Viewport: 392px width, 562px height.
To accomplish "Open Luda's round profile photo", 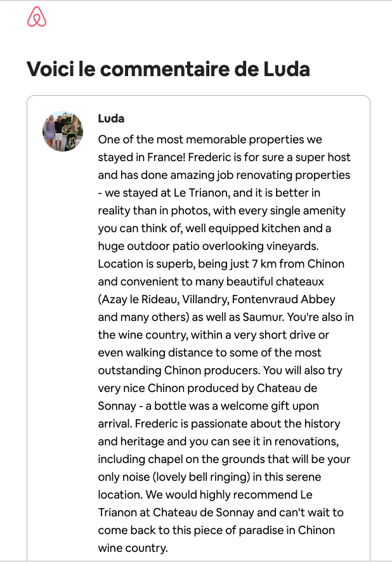I will [63, 131].
